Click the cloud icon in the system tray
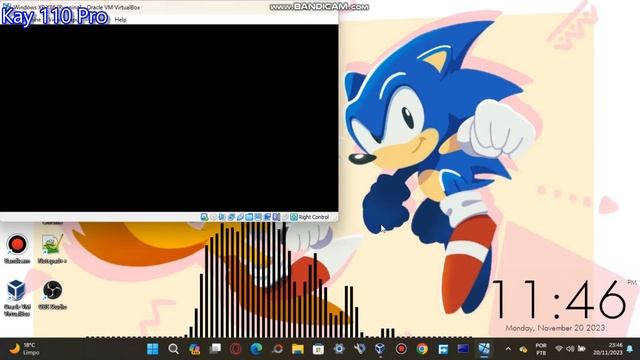This screenshot has width=640, height=360. [523, 349]
